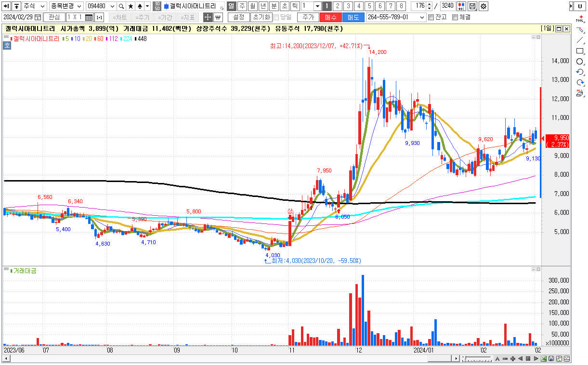Open the date calendar picker icon
This screenshot has height=365, width=588.
click(38, 17)
